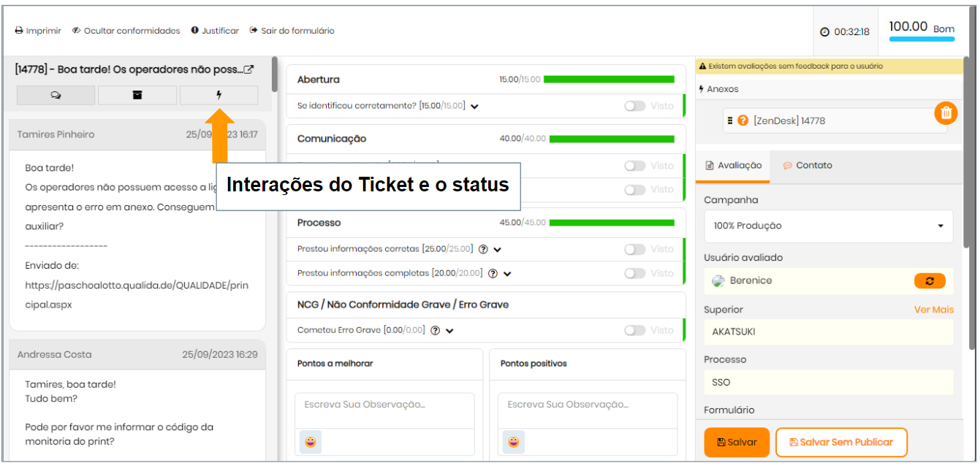The image size is (980, 466).
Task: Open emoji picker under Pontos a melhorar
Action: click(311, 442)
